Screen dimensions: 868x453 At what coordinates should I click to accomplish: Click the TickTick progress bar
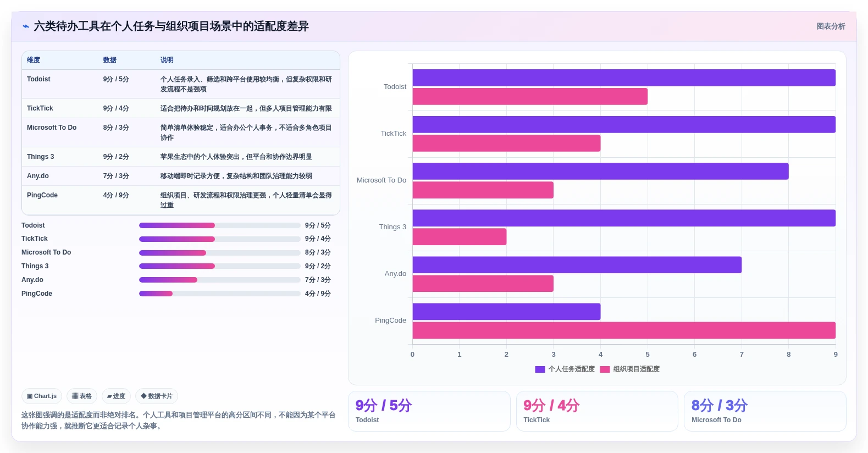point(220,239)
